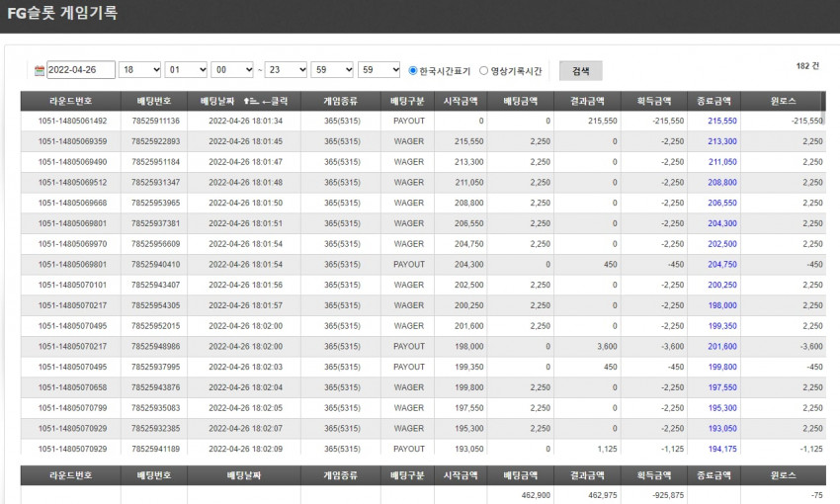Click the 베팅번호 column header in the top table
This screenshot has width=840, height=504.
pyautogui.click(x=154, y=101)
